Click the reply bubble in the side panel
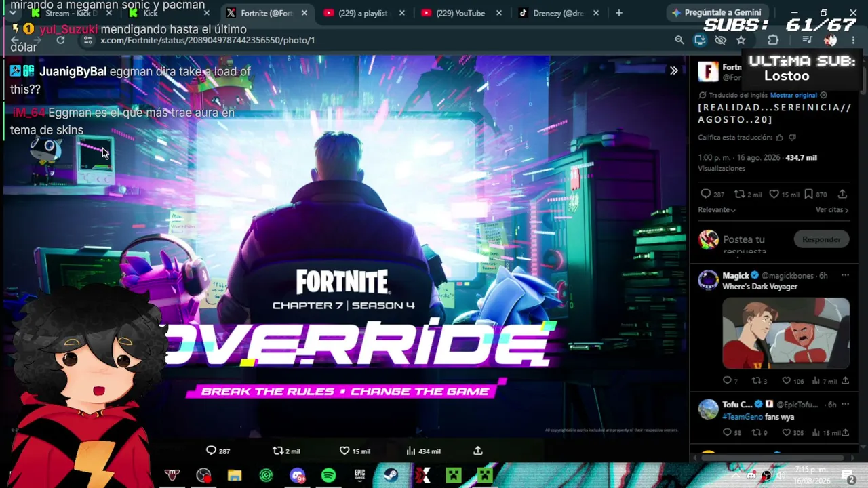The image size is (868, 488). click(705, 195)
